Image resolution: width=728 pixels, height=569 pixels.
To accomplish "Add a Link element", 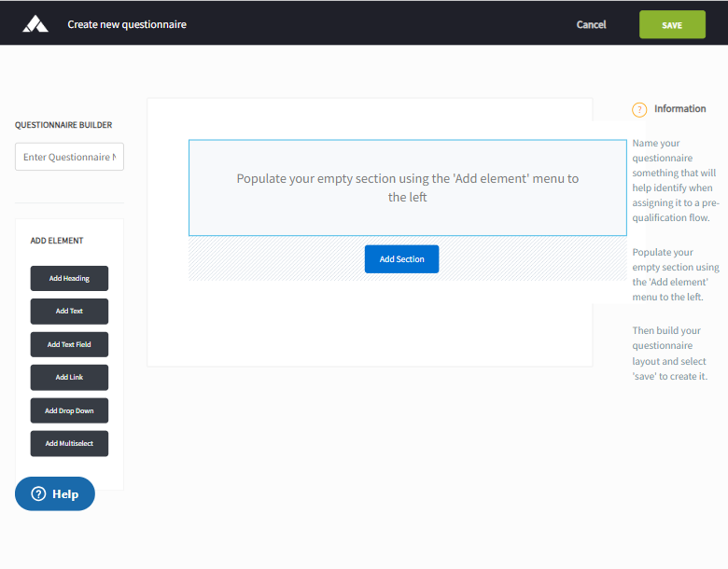I will (69, 378).
